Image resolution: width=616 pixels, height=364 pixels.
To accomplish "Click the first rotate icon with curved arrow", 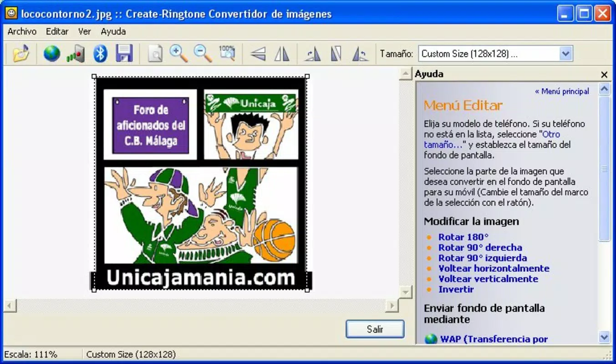I will click(x=313, y=54).
